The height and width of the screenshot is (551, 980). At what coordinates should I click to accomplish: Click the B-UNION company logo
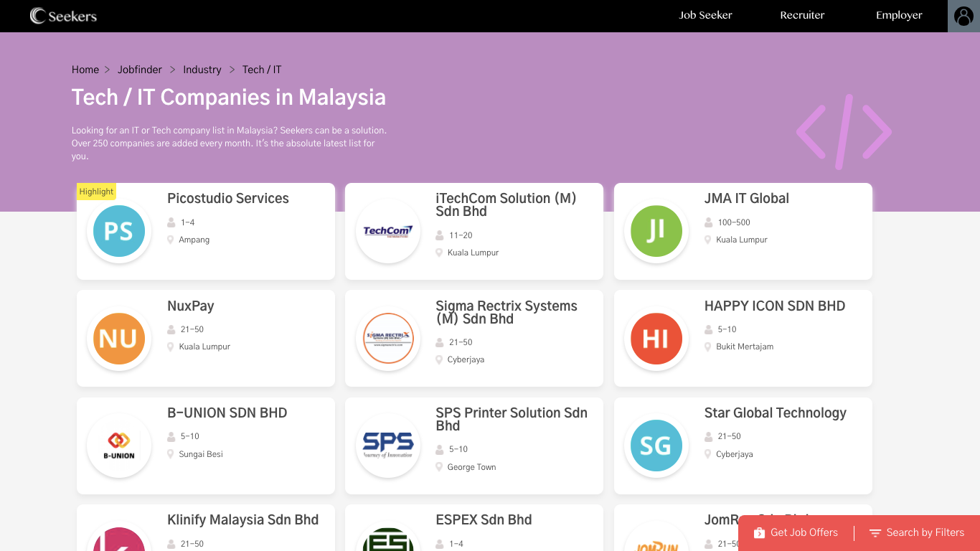pos(119,446)
